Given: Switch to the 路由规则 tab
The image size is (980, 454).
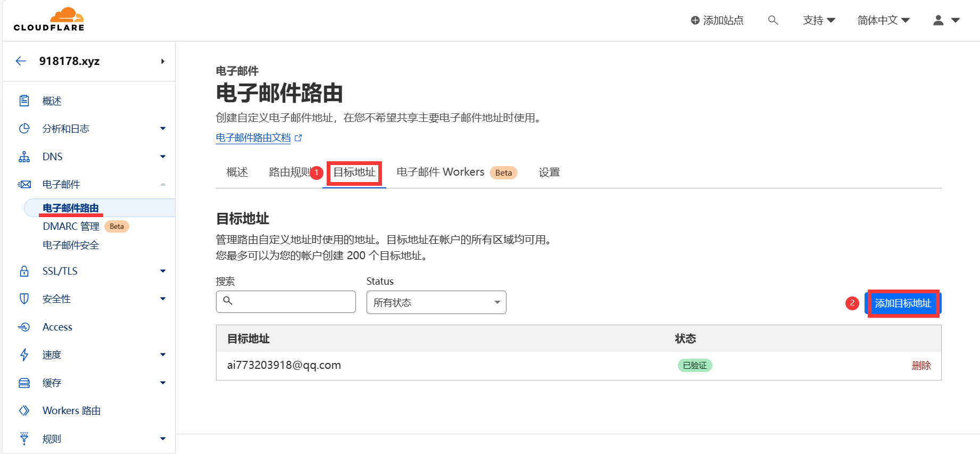Looking at the screenshot, I should [290, 172].
